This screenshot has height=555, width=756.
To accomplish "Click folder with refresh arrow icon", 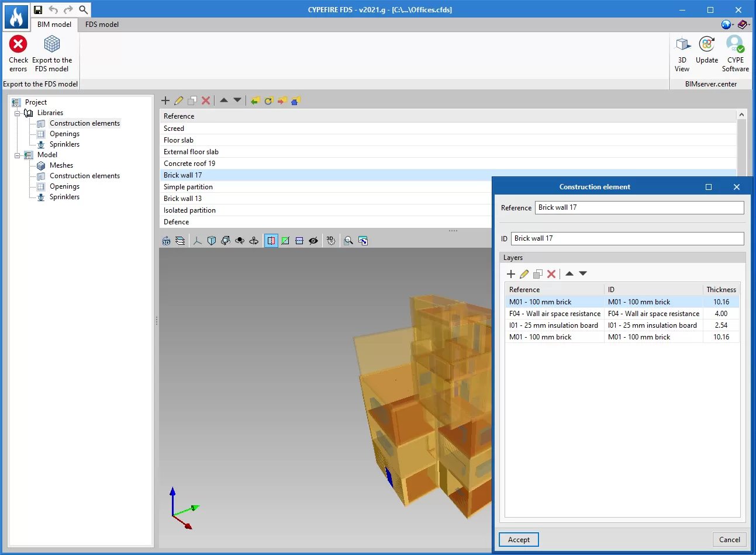I will [x=269, y=100].
